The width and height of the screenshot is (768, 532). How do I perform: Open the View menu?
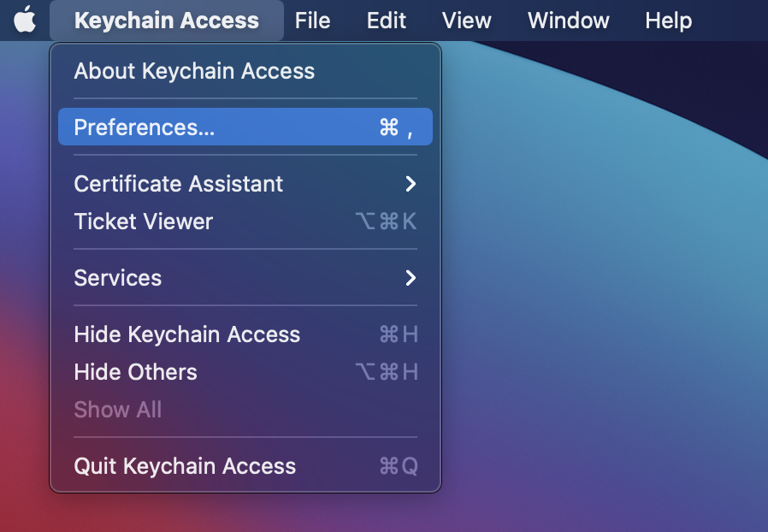coord(467,21)
